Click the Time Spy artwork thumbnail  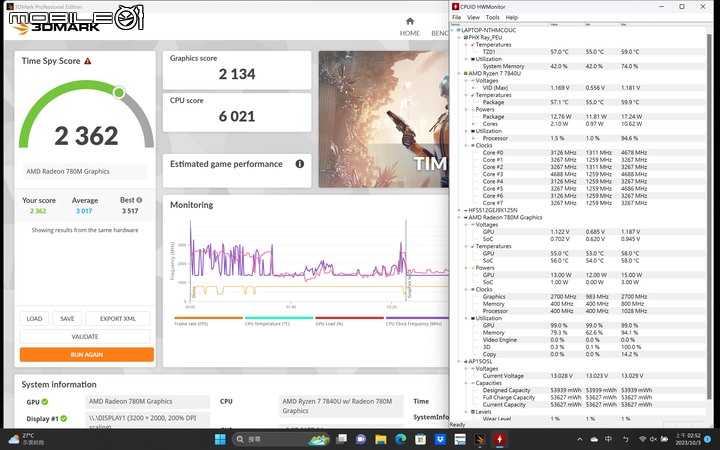tap(383, 119)
